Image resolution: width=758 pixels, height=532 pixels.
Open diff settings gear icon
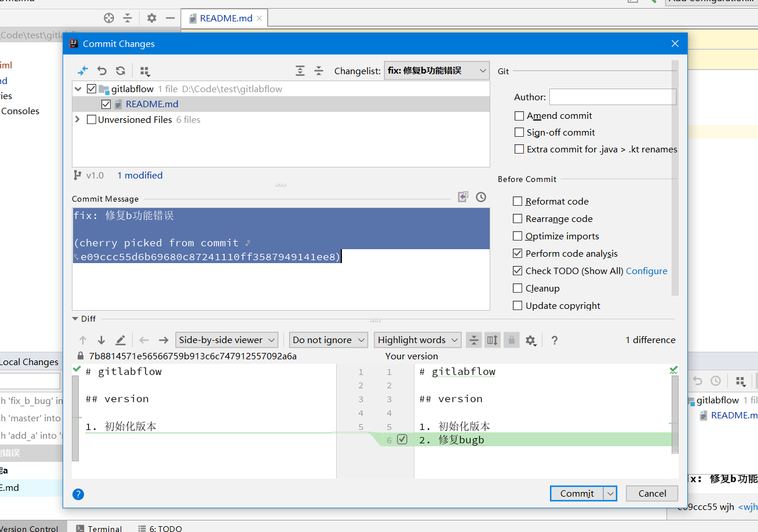[x=530, y=340]
